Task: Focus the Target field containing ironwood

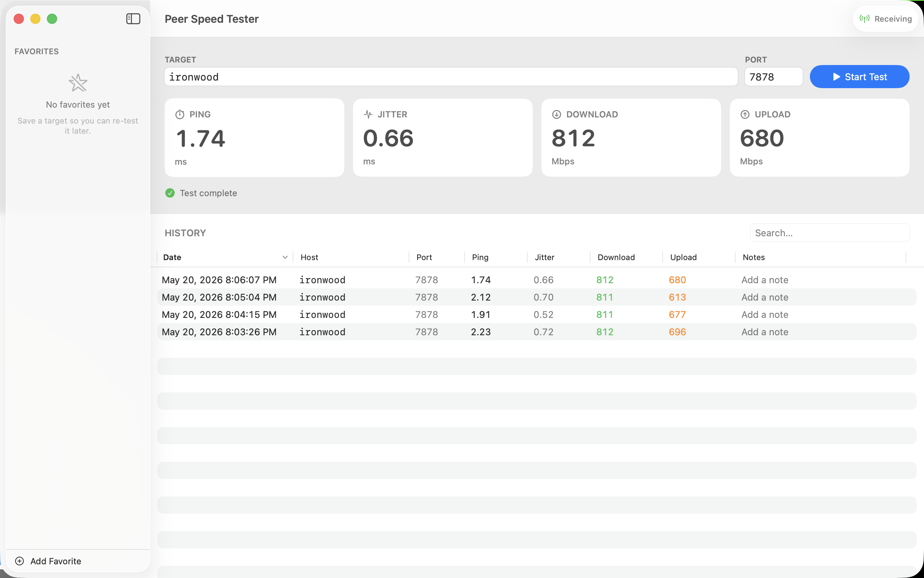Action: coord(451,77)
